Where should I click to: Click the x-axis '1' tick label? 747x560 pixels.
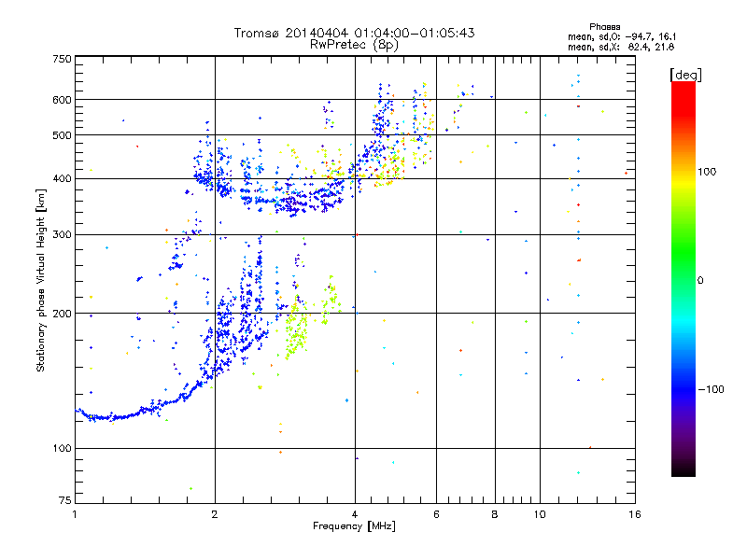click(x=75, y=514)
